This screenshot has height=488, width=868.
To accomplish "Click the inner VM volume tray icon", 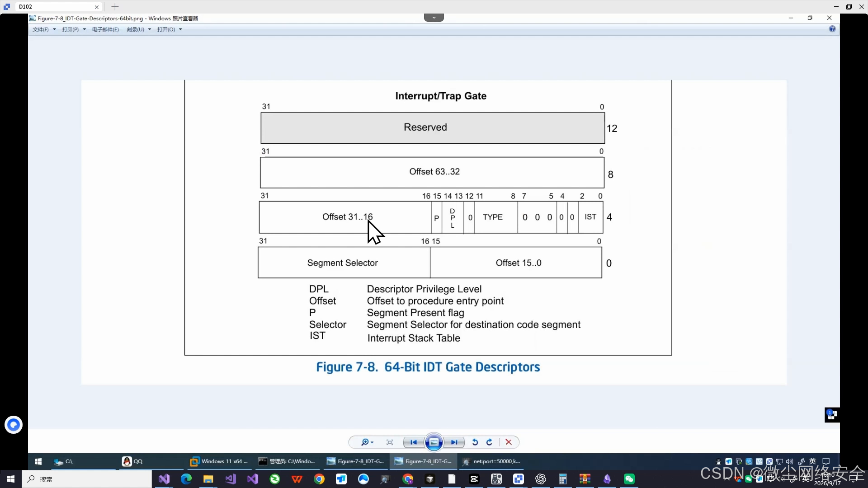I will (x=789, y=461).
